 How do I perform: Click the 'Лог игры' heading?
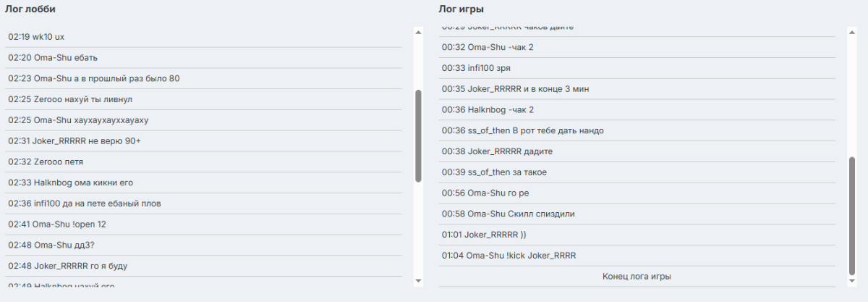point(461,9)
